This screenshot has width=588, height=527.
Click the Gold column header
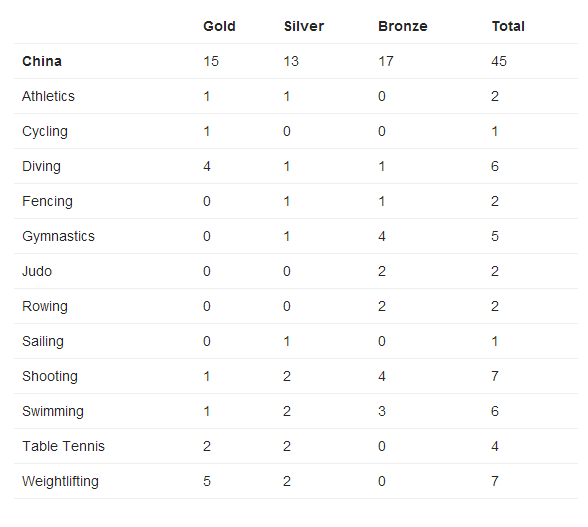(x=219, y=26)
